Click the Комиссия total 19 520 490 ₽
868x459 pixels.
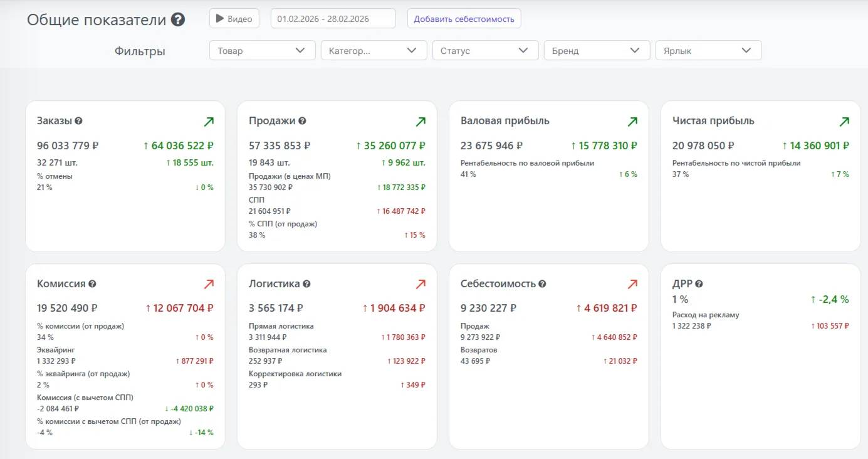click(67, 309)
